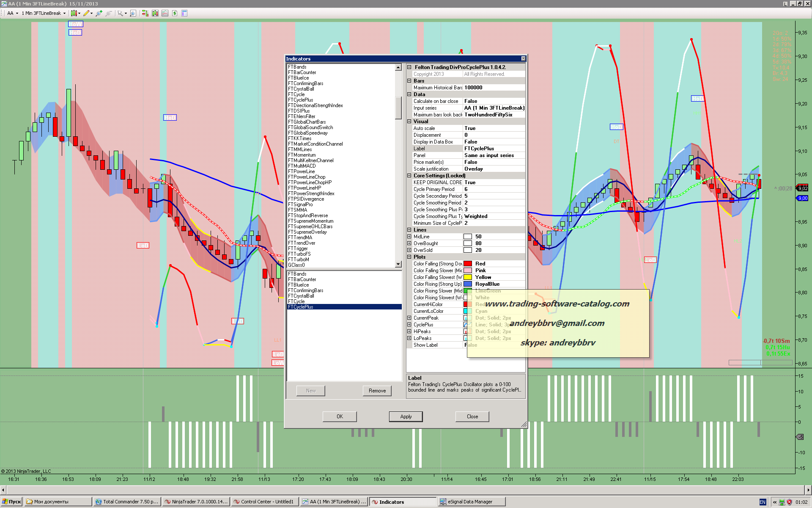Expand the OverSold line properties
Image resolution: width=812 pixels, height=508 pixels.
409,250
